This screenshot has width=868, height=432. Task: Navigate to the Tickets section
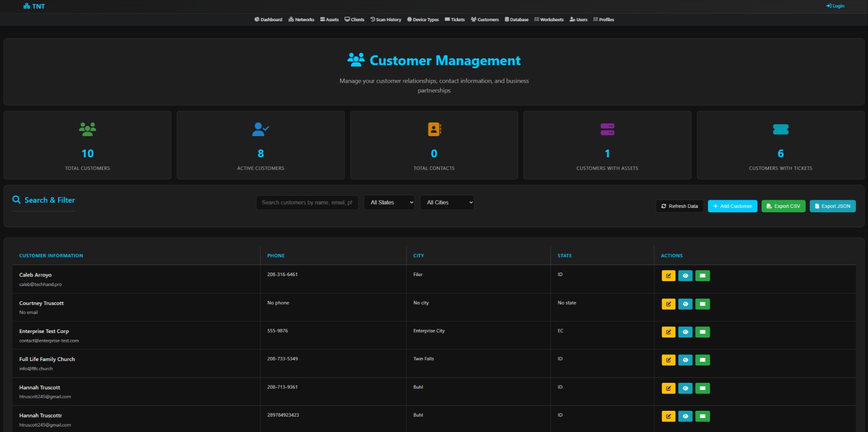tap(455, 19)
